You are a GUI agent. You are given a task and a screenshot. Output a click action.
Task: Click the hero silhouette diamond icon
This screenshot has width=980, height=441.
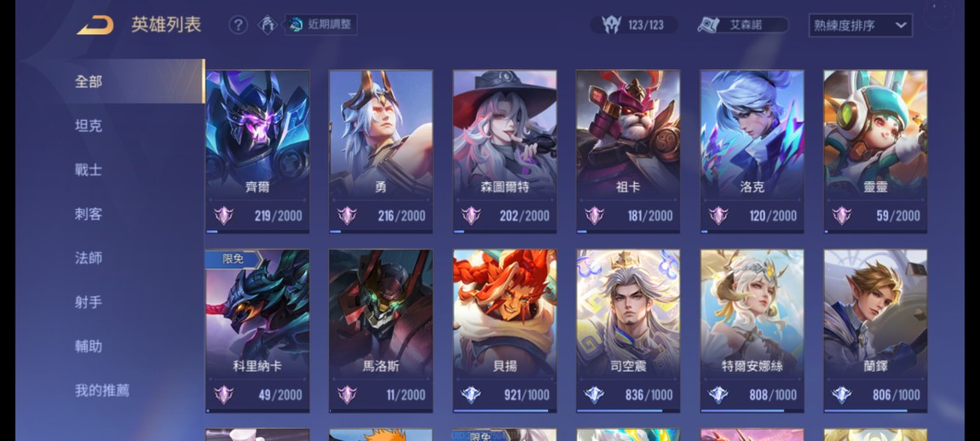(268, 25)
